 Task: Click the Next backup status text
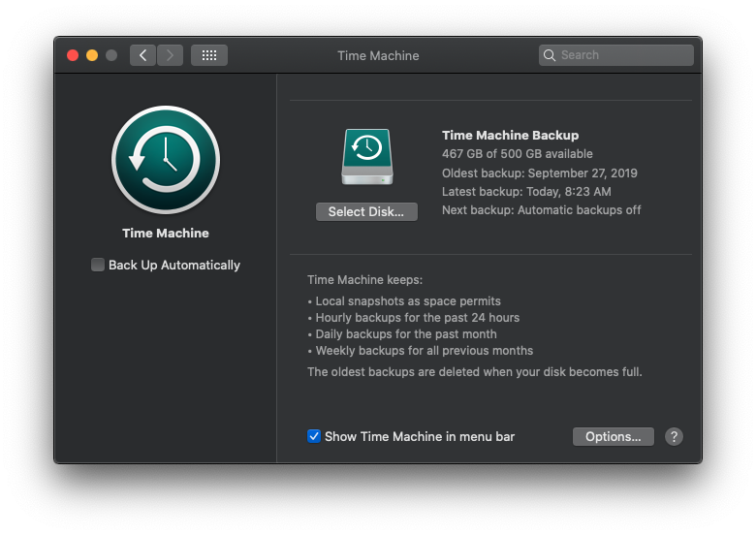click(542, 210)
